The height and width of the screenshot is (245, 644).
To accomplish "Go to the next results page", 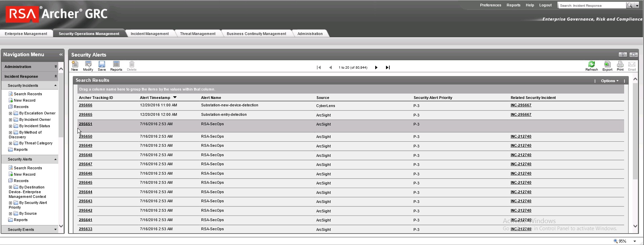I will 376,68.
